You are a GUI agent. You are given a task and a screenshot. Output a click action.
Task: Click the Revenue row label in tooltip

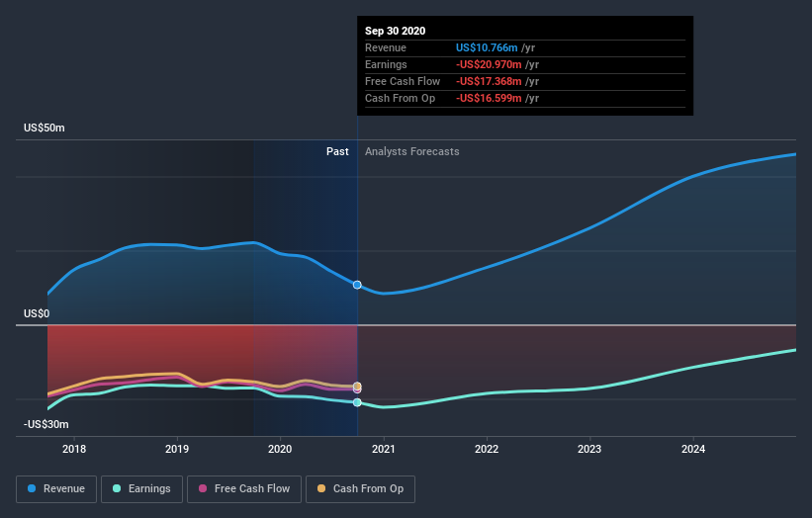tap(386, 47)
